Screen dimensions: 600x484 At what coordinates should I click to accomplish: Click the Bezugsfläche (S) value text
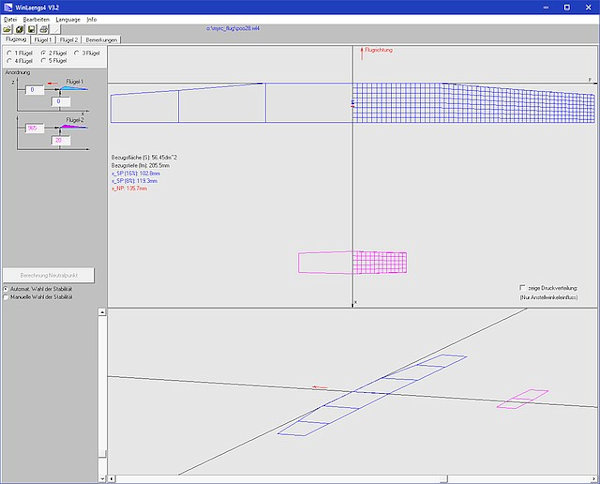(x=144, y=157)
